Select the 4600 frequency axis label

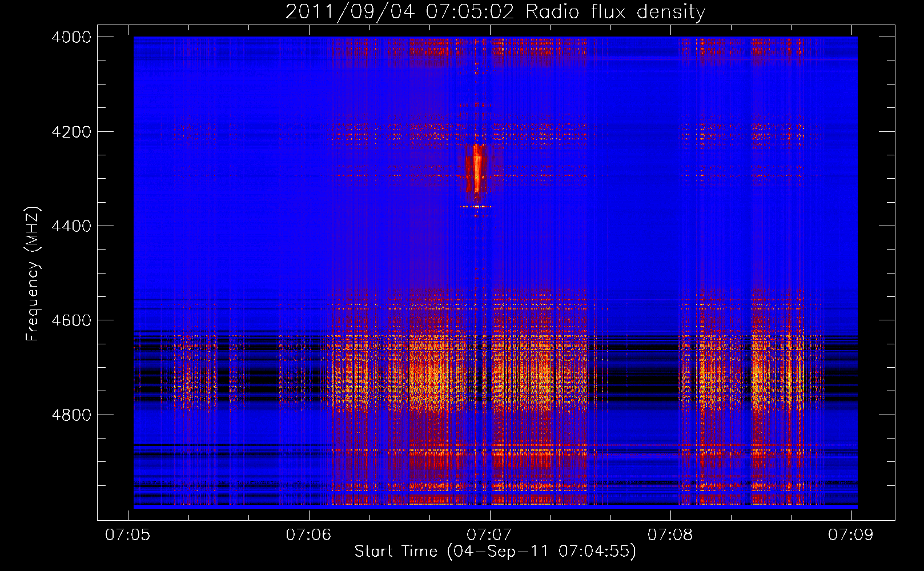coord(71,320)
